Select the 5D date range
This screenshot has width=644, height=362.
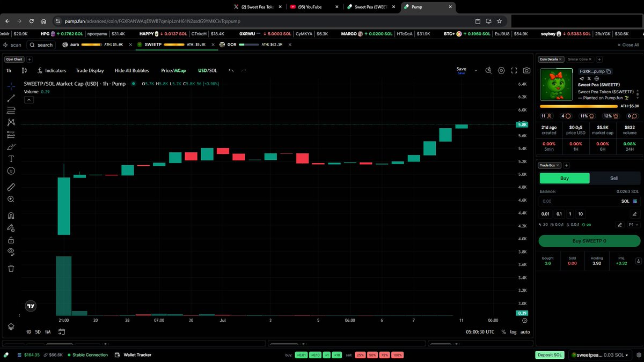pyautogui.click(x=38, y=332)
